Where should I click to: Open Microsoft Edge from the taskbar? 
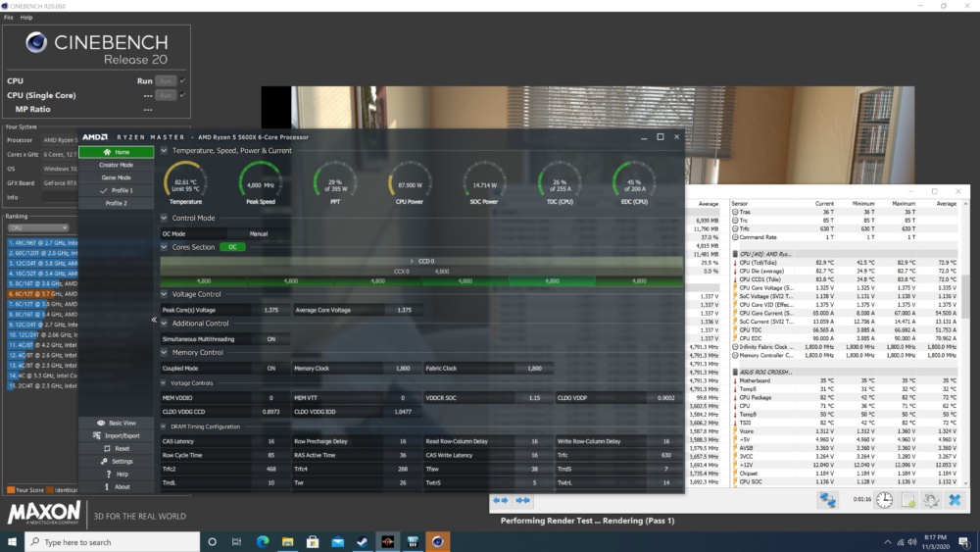tap(263, 542)
